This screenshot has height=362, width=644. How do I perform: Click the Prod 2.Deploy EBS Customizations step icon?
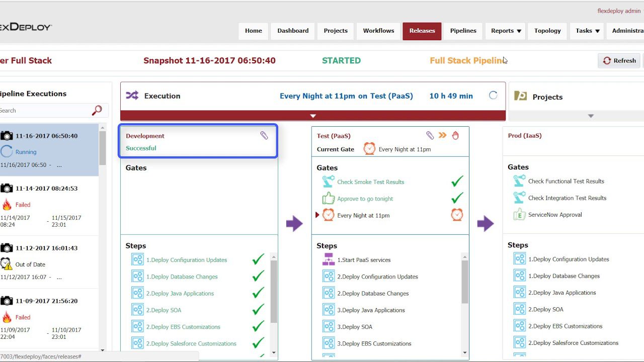519,326
